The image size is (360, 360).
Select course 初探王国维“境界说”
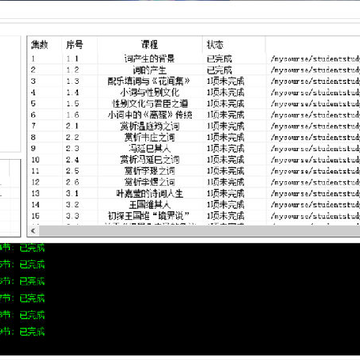[149, 216]
